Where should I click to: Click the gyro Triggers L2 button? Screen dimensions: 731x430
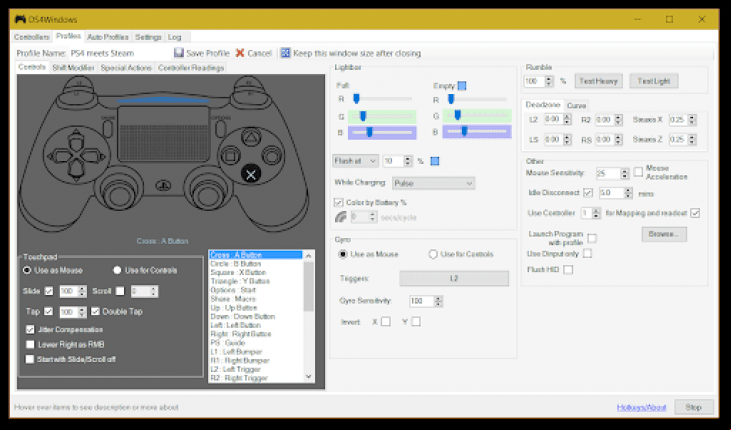(x=454, y=278)
